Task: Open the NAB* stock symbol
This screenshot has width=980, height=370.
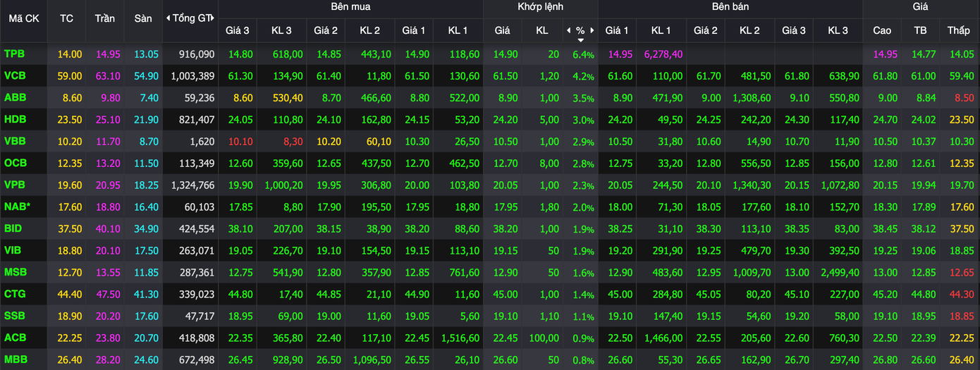Action: click(x=17, y=207)
